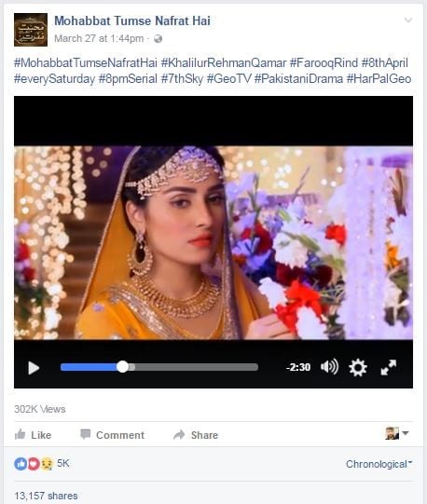The width and height of the screenshot is (427, 504).
Task: Open the #GeoTV hashtag link
Action: (x=228, y=79)
